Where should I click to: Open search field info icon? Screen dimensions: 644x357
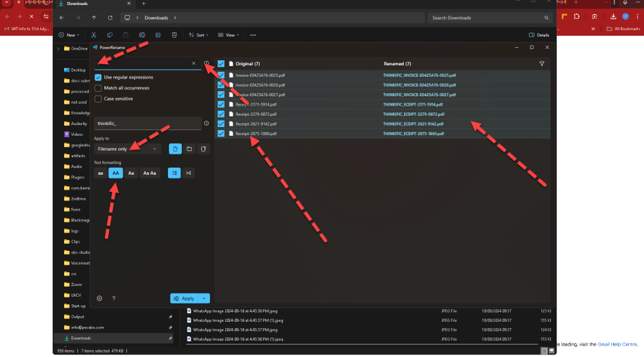pos(206,63)
